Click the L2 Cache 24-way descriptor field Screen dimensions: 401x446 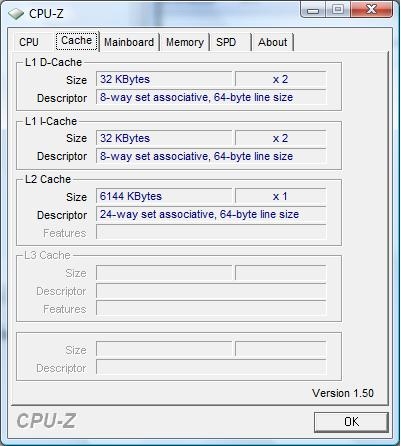point(211,214)
